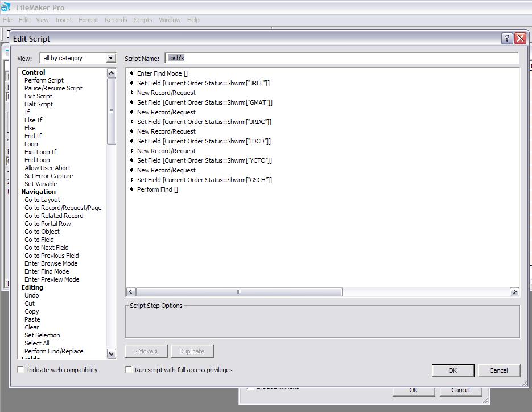
Task: Select Go to Object step
Action: click(x=42, y=232)
